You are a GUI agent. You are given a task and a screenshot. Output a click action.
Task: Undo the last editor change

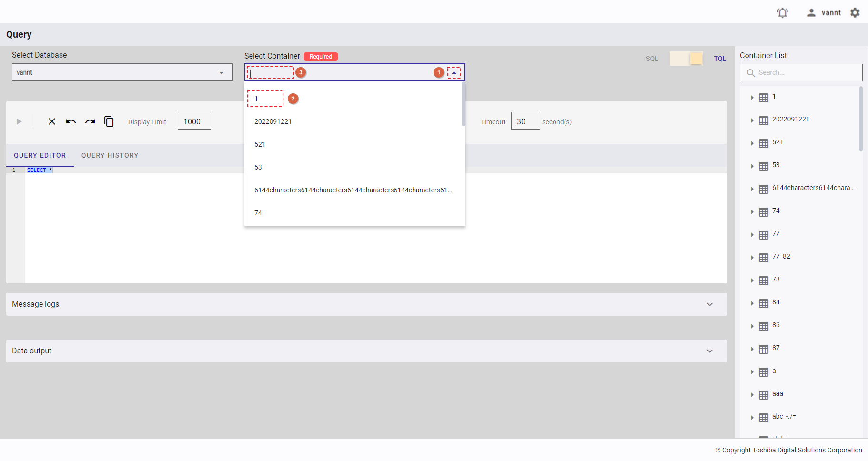[71, 121]
